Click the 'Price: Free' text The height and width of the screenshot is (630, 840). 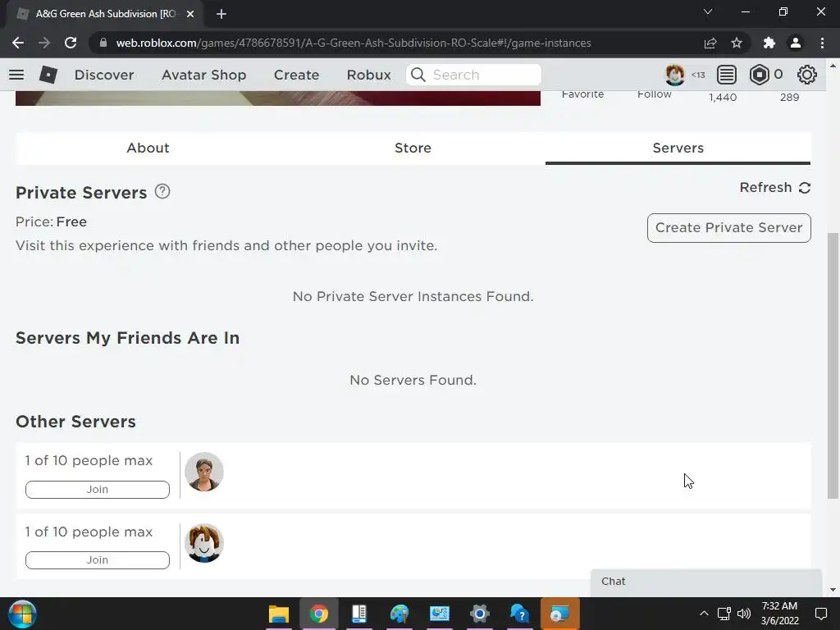(x=51, y=221)
